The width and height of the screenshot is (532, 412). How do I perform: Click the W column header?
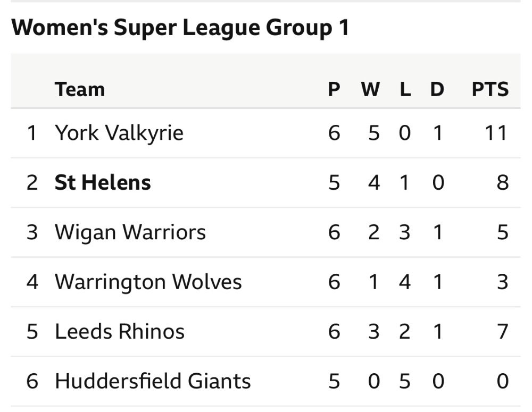click(370, 89)
